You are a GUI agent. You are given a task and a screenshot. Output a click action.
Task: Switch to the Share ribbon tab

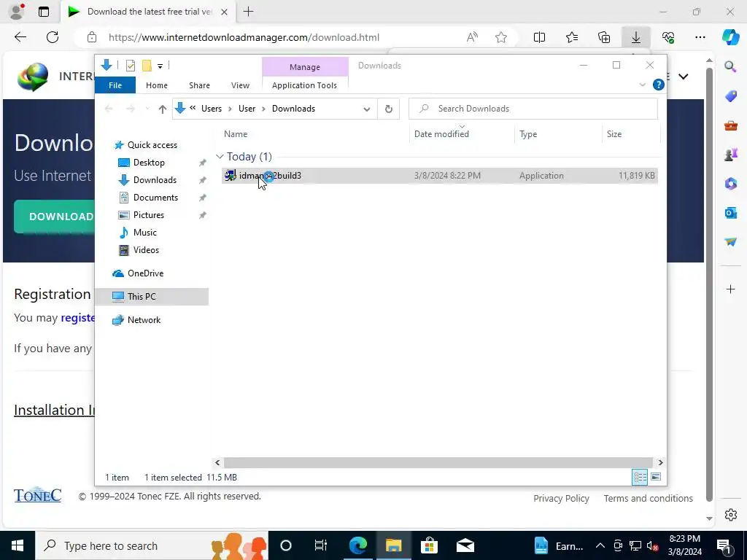(199, 85)
